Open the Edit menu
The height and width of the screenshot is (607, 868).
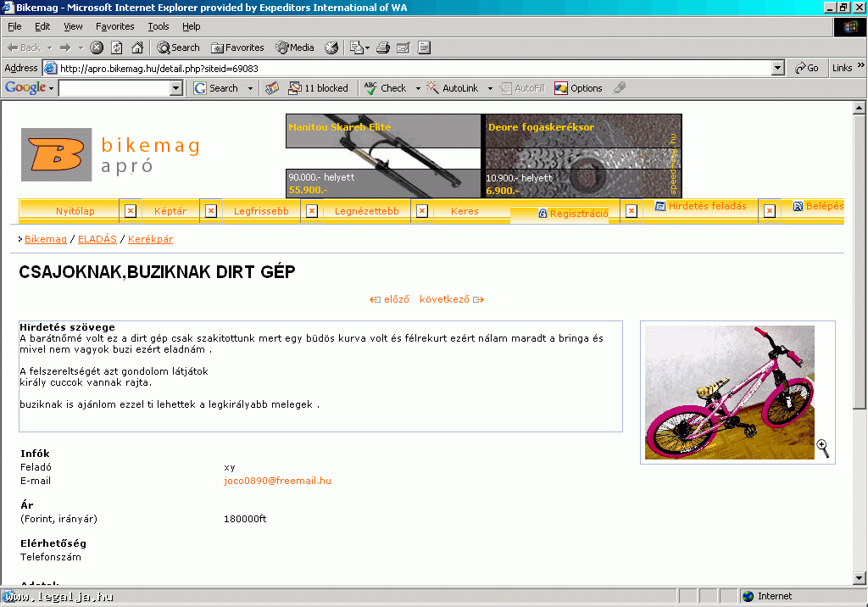pos(42,26)
